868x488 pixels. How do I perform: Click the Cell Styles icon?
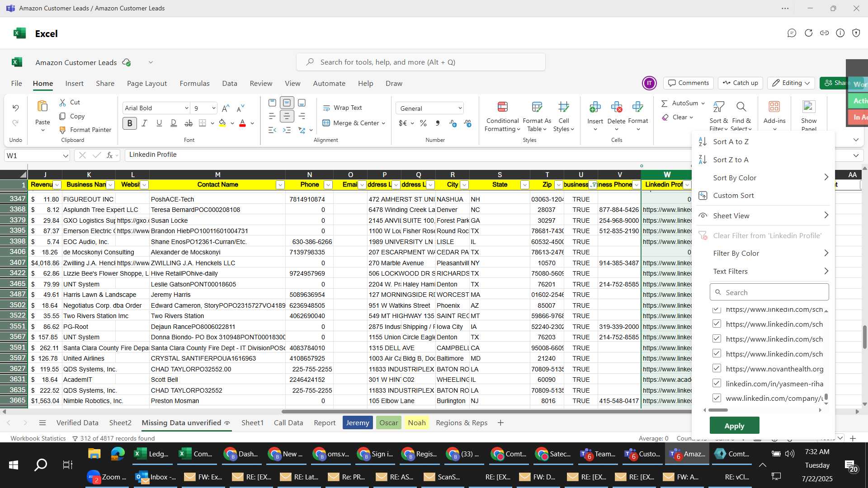pyautogui.click(x=564, y=107)
